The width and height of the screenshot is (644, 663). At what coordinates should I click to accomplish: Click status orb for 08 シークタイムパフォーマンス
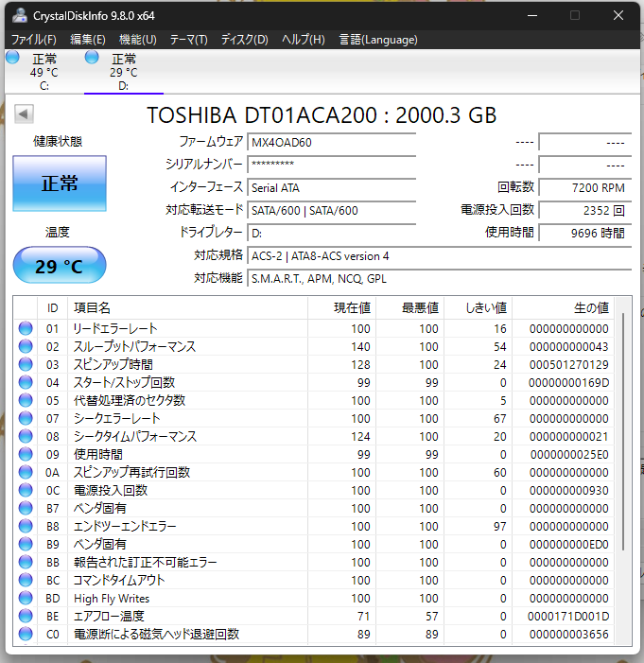[x=26, y=436]
